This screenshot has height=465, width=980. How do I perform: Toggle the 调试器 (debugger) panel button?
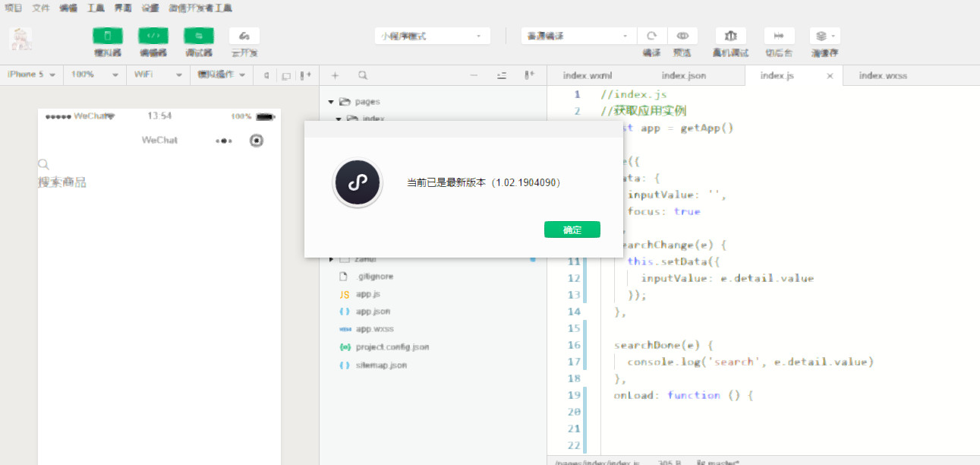point(199,36)
